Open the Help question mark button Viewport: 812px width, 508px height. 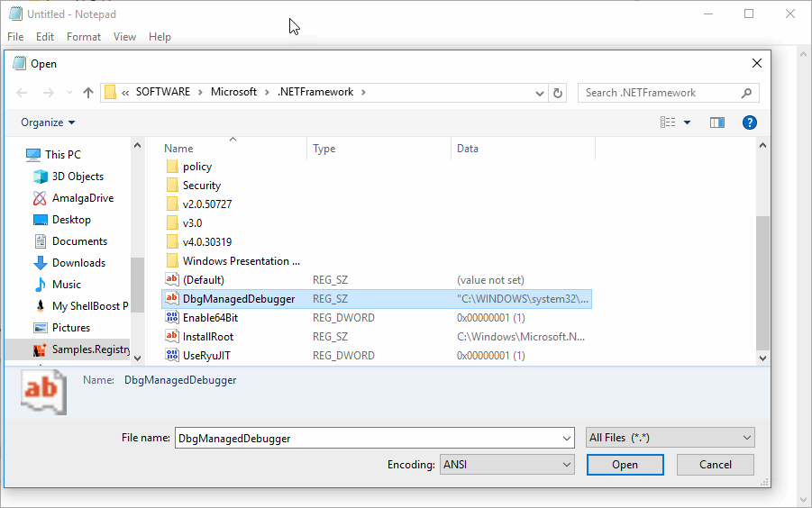pos(749,122)
